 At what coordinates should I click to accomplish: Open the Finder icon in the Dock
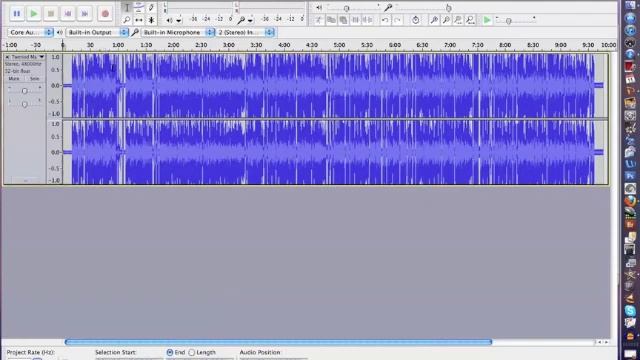[x=630, y=6]
